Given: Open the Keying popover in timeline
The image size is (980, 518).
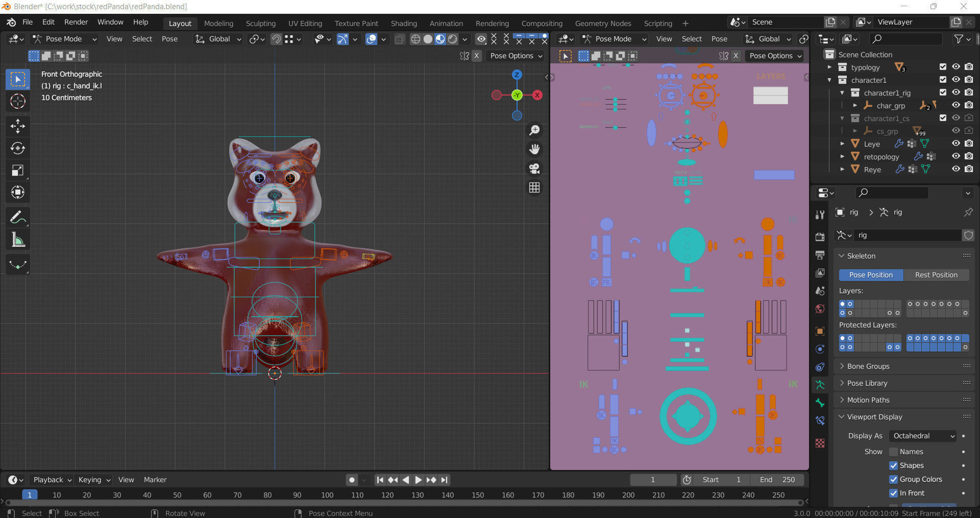Looking at the screenshot, I should [94, 480].
